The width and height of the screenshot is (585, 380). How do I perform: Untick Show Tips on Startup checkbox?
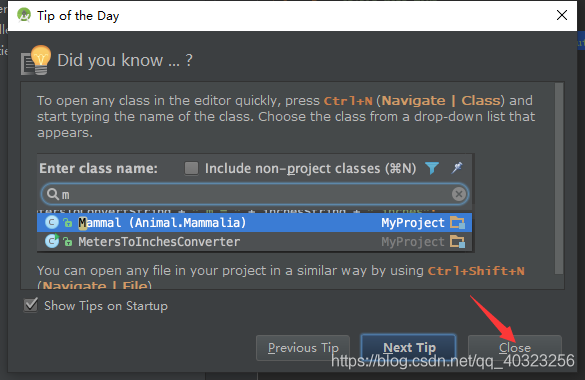[31, 305]
